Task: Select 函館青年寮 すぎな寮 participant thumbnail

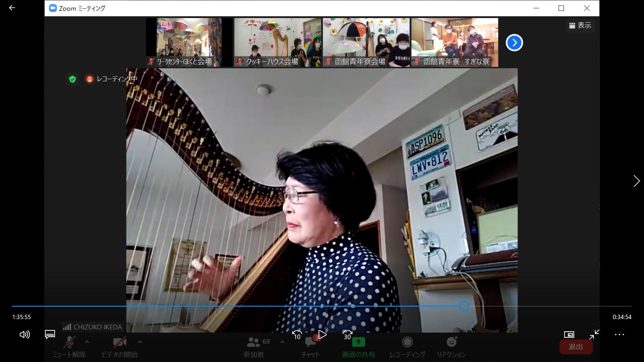Action: click(455, 42)
